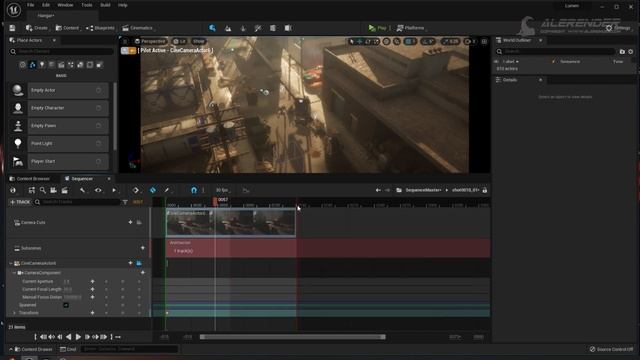
Task: Click the CineCameraActor blue camera icon
Action: pos(139,263)
